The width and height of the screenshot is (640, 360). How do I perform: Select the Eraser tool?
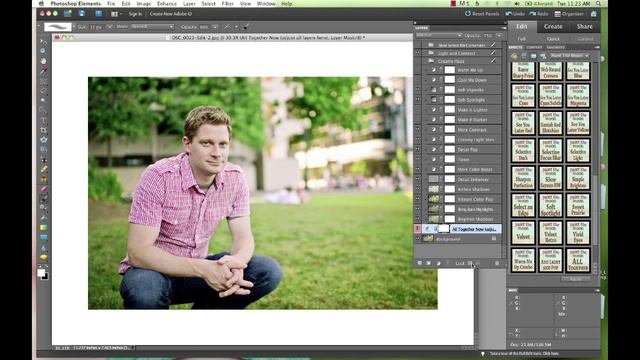tap(43, 189)
